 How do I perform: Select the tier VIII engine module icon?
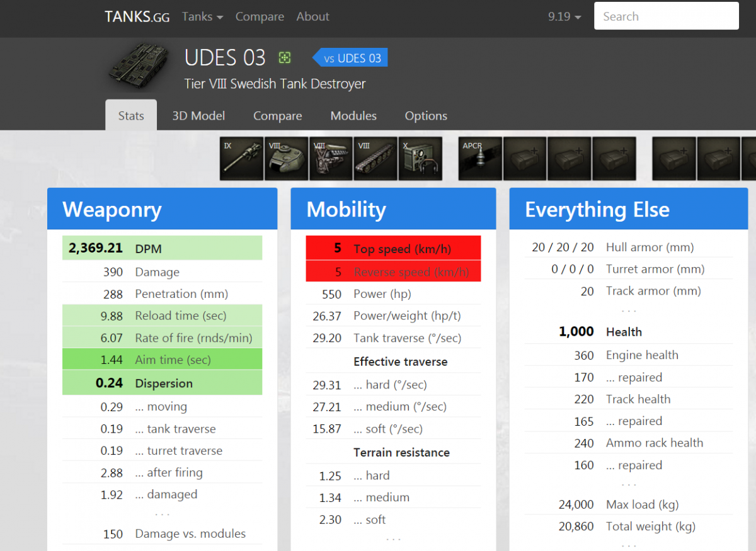pos(331,159)
